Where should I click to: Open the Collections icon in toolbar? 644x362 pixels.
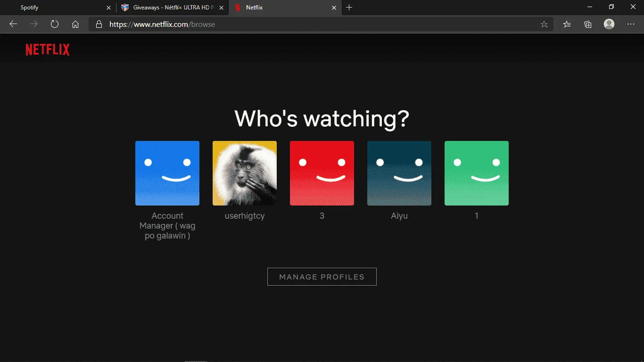588,24
